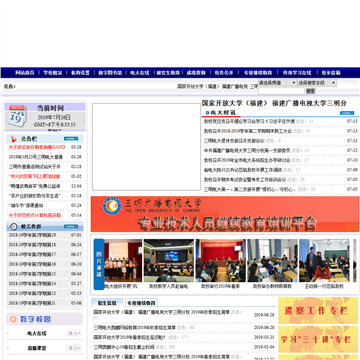Open the 巡察工作专栏 banner
The height and width of the screenshot is (360, 360).
(x=318, y=311)
